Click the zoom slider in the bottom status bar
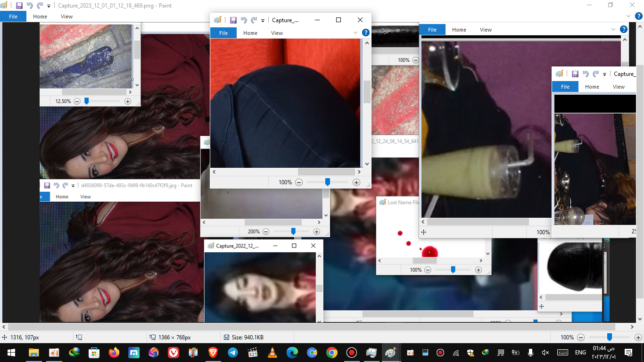 (x=609, y=337)
